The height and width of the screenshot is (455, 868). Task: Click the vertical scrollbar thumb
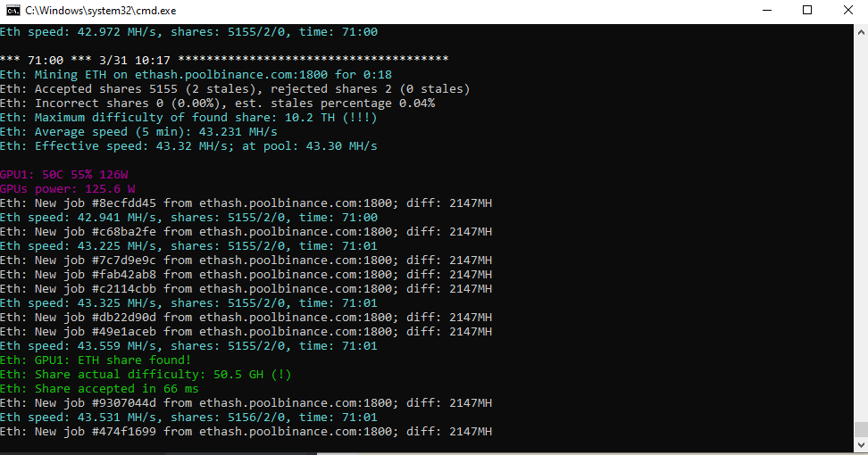(x=861, y=429)
